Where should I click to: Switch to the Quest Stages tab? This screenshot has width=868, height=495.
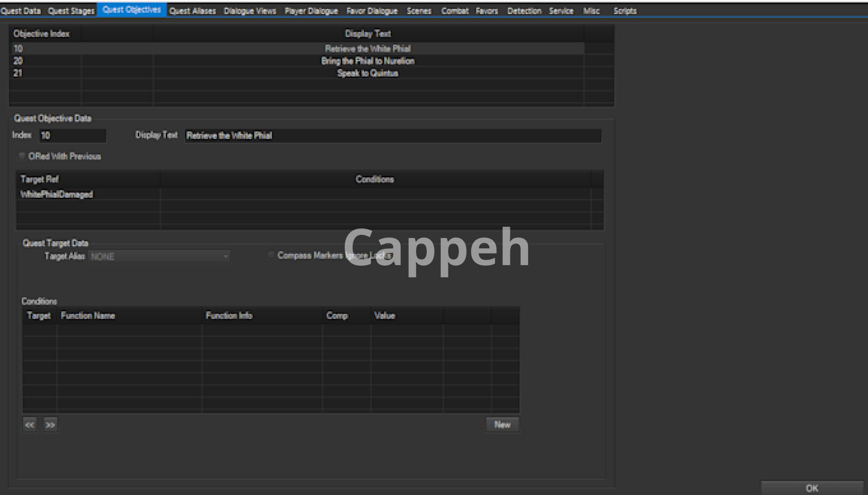[x=71, y=11]
